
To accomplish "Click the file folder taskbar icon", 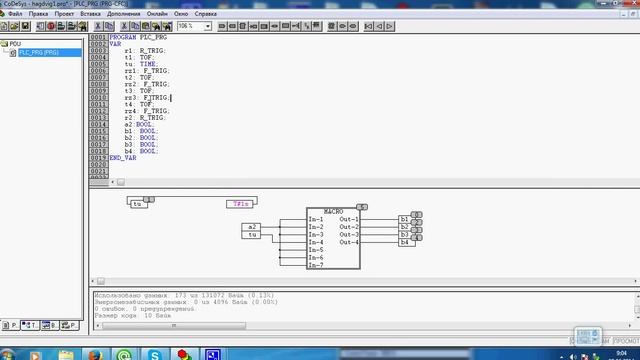I will 65,354.
